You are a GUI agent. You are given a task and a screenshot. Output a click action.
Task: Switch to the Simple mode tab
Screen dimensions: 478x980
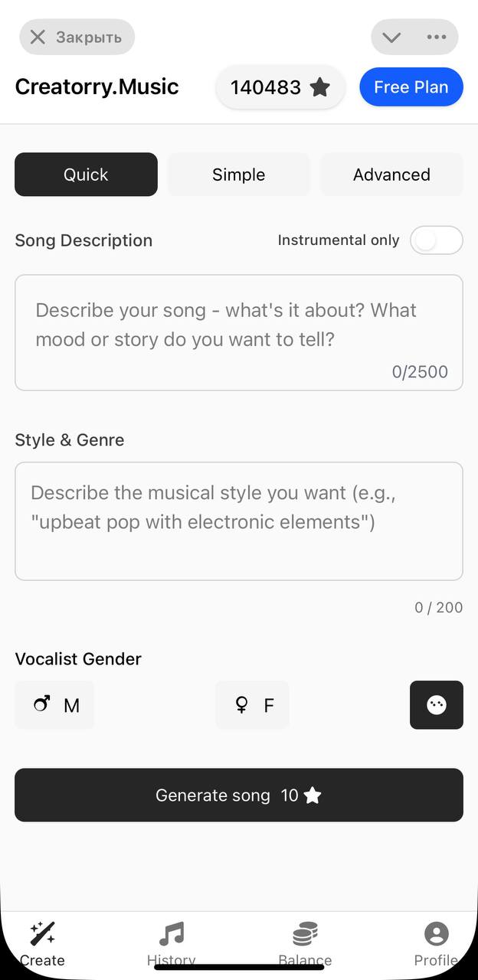[239, 175]
